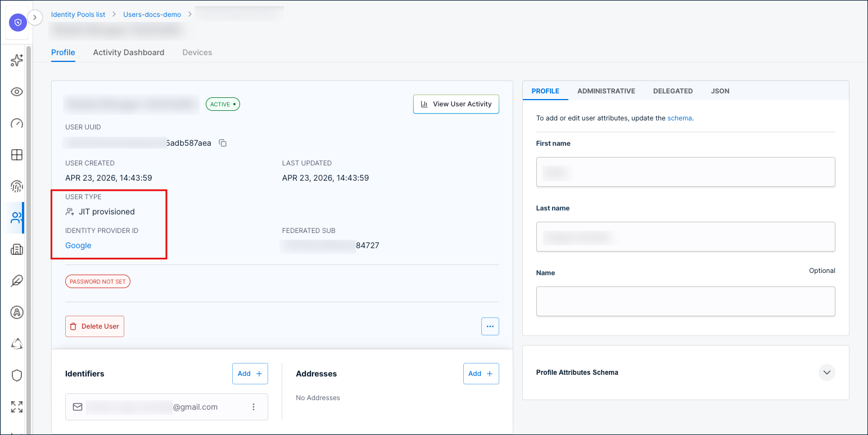Viewport: 868px width, 435px height.
Task: Click the optional Name input field
Action: 685,301
